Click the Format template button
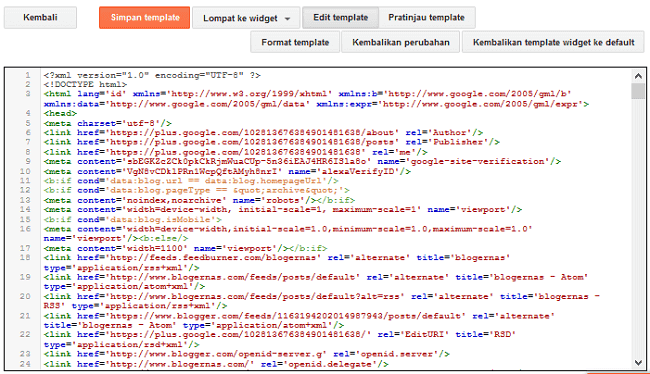 [295, 42]
